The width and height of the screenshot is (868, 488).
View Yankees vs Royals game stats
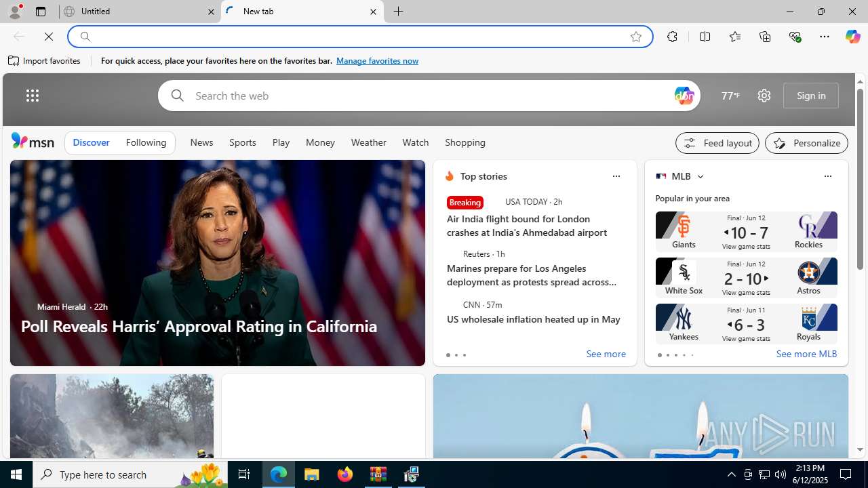746,323
